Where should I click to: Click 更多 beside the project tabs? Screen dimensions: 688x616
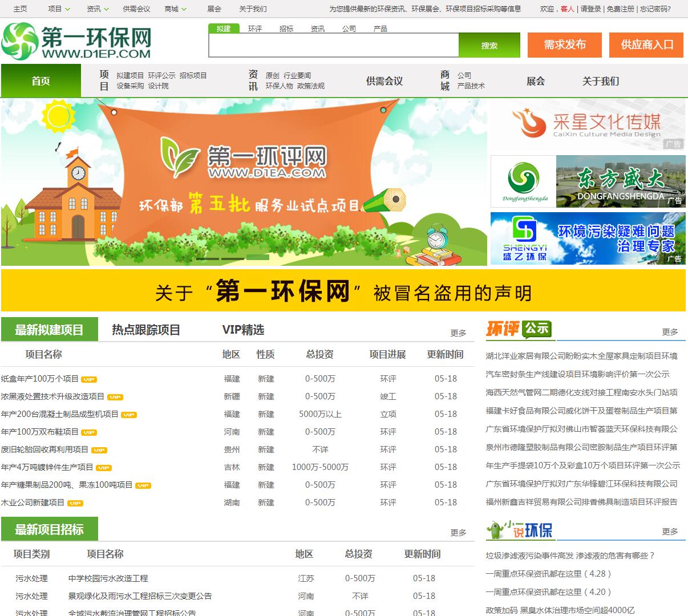click(458, 333)
